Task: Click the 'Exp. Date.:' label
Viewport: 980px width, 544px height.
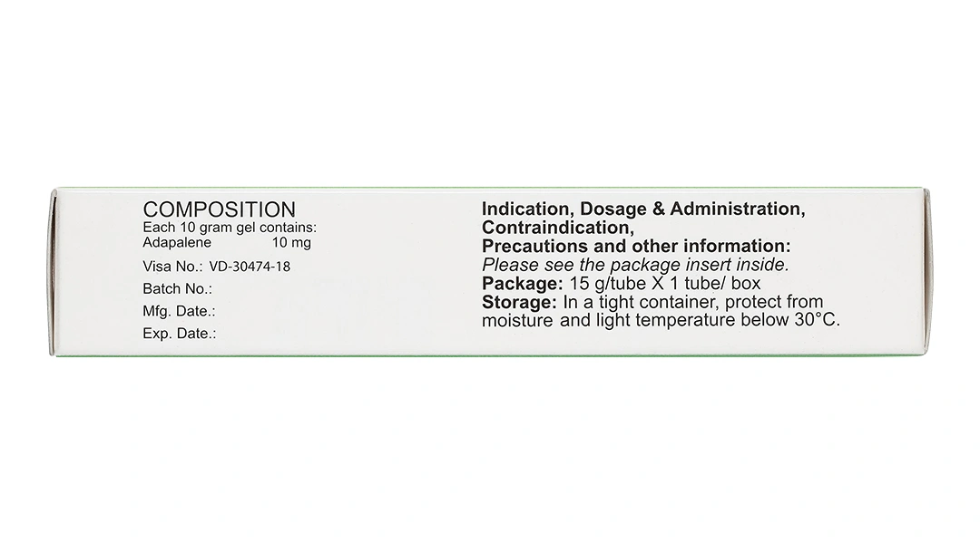Action: tap(180, 334)
